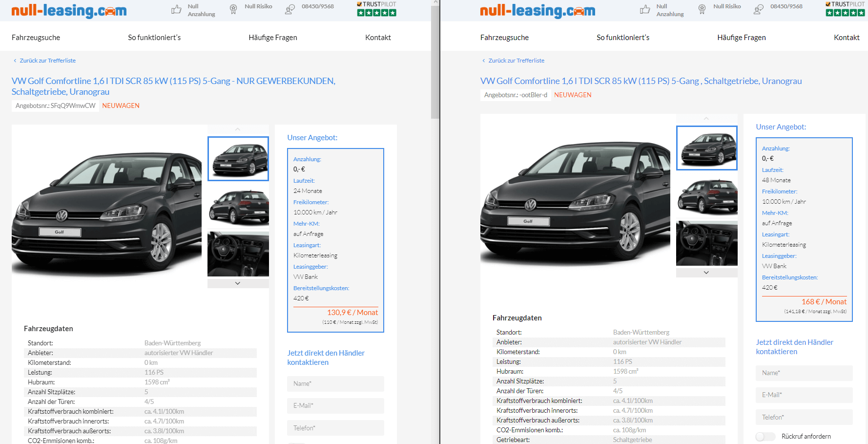Focus E-Mail field in left window

coord(335,406)
